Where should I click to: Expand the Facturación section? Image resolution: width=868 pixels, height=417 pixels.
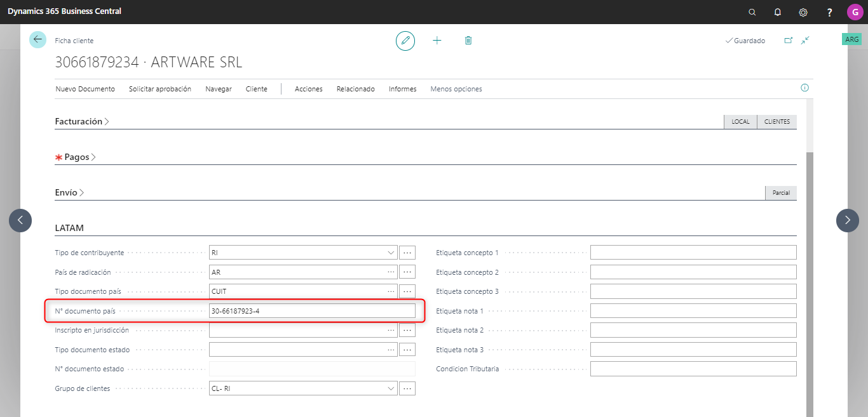coord(82,121)
